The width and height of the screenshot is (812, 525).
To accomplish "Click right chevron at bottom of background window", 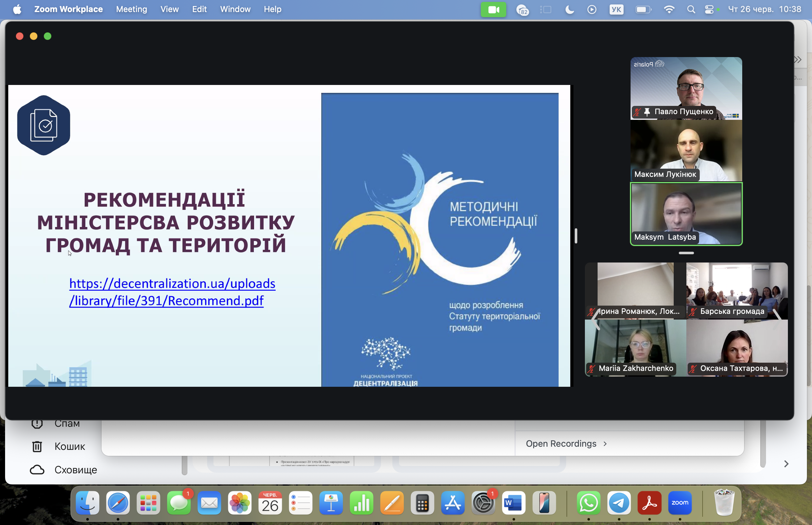I will (786, 463).
